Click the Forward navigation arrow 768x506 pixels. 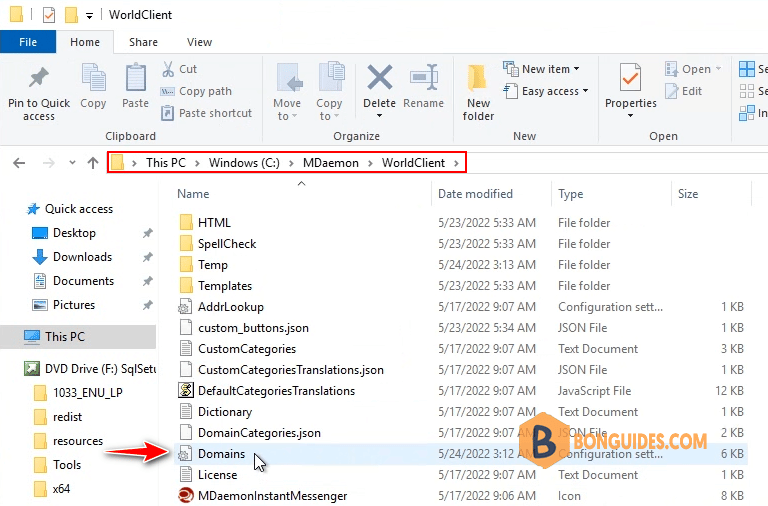tap(48, 163)
